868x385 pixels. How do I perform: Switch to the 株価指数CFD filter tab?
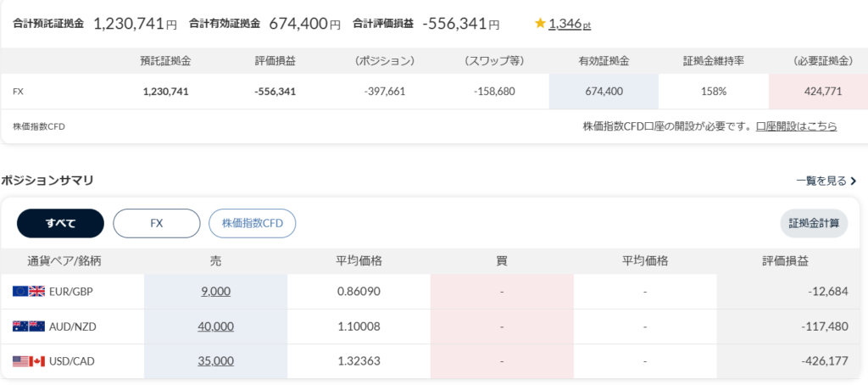[x=252, y=223]
